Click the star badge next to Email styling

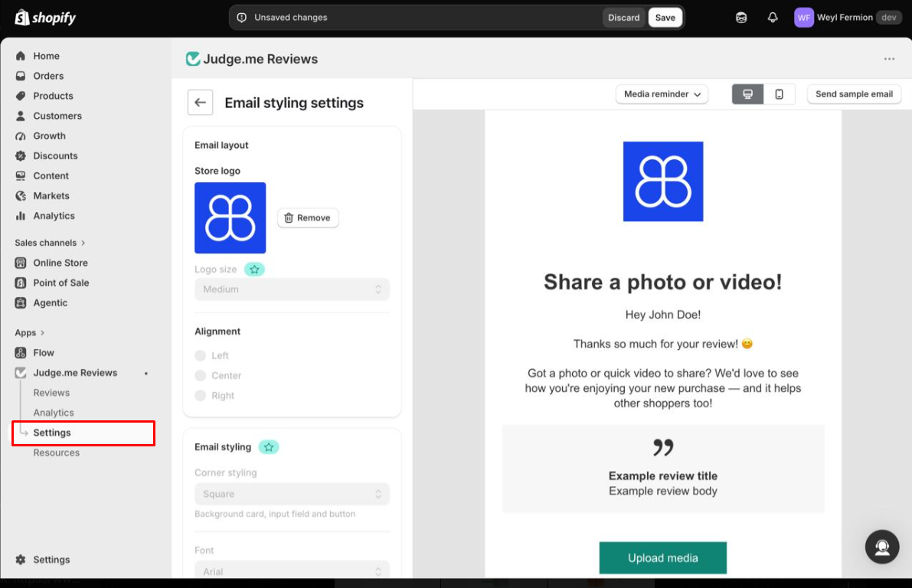(268, 447)
